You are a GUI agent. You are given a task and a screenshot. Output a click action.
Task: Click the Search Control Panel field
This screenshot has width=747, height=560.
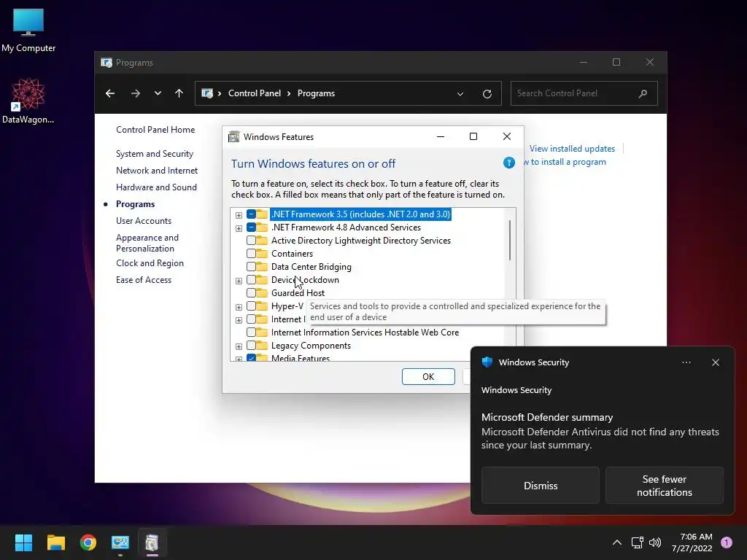(x=584, y=93)
